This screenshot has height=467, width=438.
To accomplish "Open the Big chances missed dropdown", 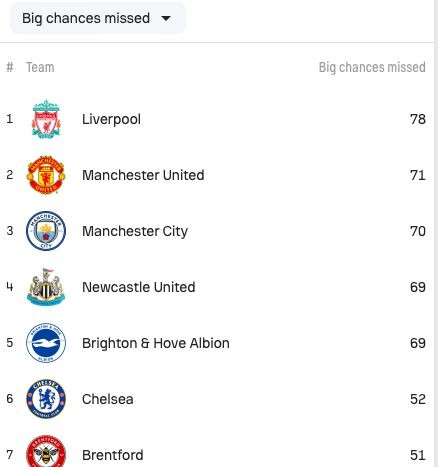I will click(x=97, y=18).
